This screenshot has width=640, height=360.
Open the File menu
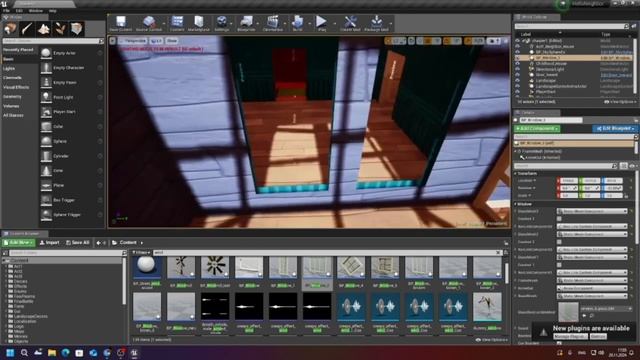coord(7,11)
